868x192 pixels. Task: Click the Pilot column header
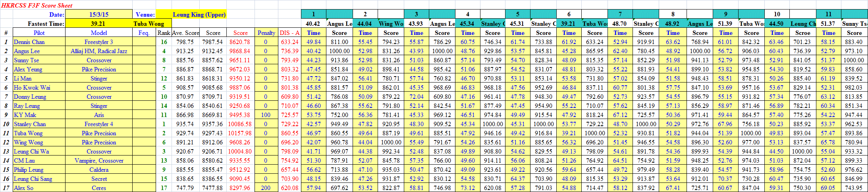39,33
